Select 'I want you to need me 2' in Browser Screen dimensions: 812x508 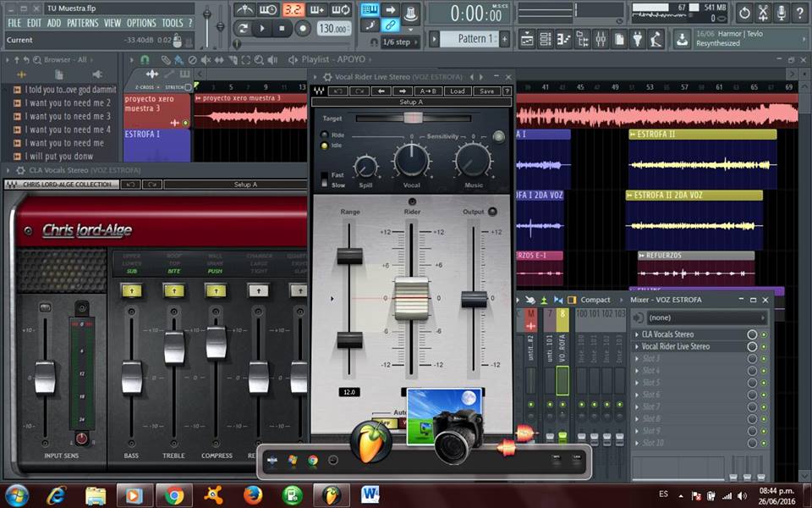point(68,102)
